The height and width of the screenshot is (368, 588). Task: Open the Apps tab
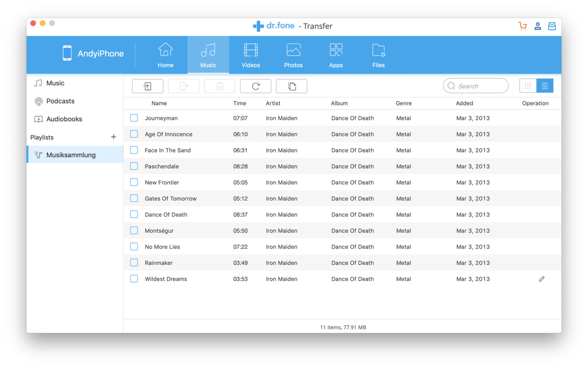336,55
